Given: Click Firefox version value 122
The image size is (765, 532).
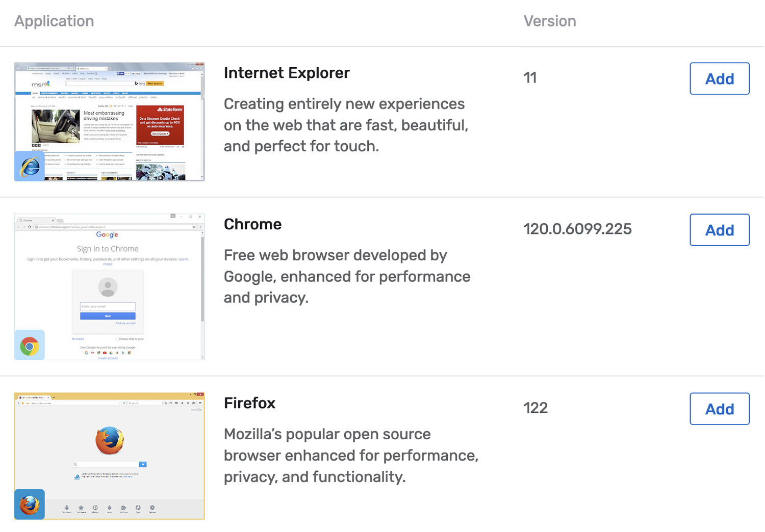Looking at the screenshot, I should tap(535, 408).
